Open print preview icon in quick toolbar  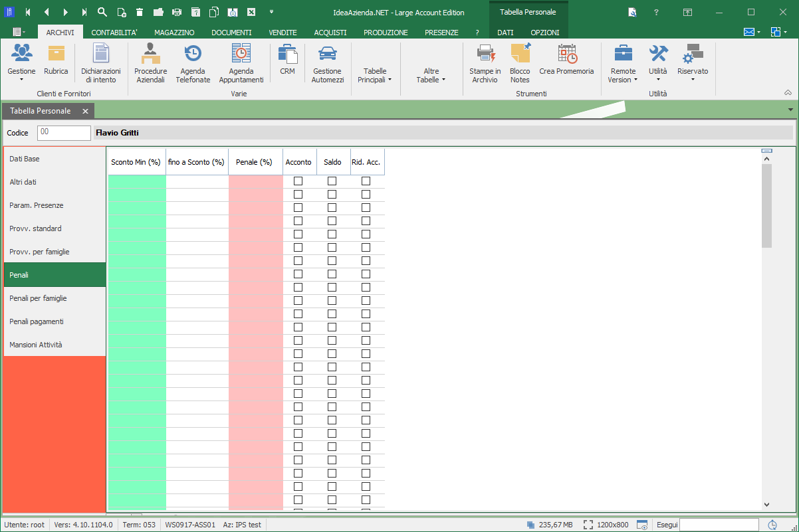click(x=233, y=12)
